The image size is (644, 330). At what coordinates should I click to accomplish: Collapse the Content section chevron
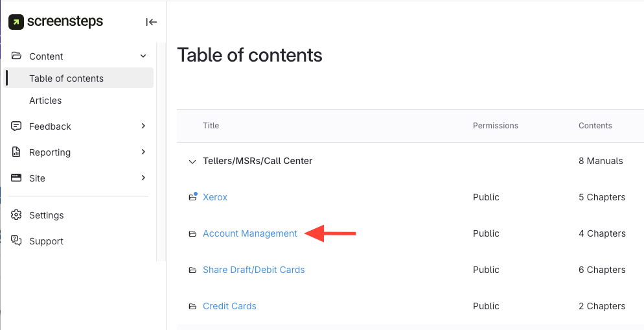tap(143, 56)
